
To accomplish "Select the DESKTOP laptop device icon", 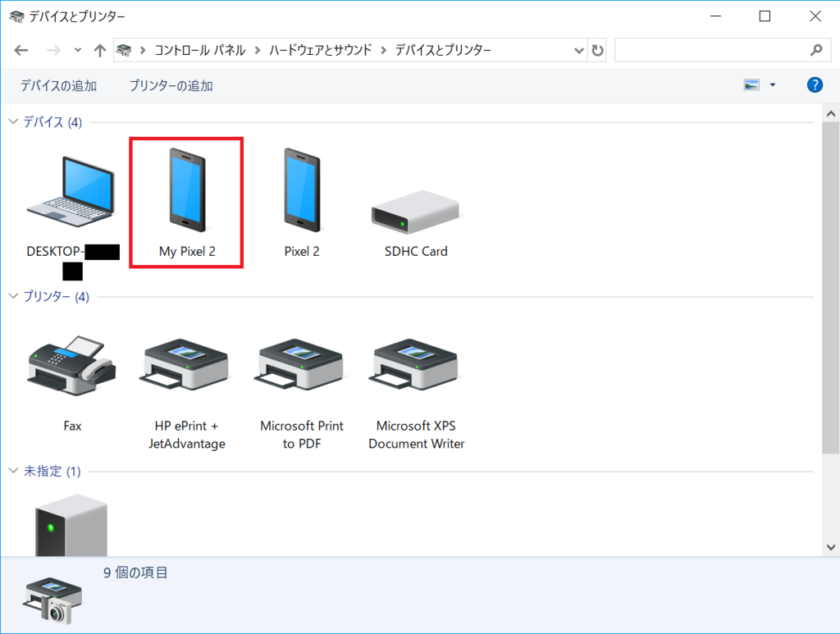I will click(x=71, y=192).
